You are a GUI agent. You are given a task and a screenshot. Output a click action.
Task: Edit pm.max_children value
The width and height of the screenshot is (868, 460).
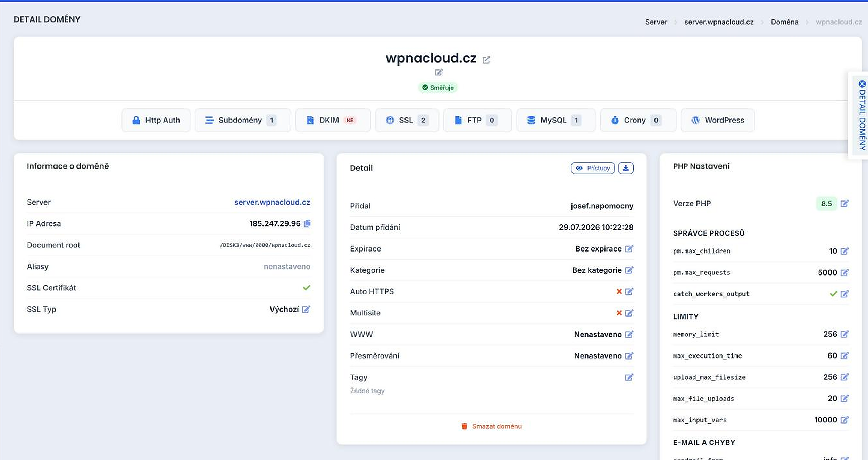point(844,251)
